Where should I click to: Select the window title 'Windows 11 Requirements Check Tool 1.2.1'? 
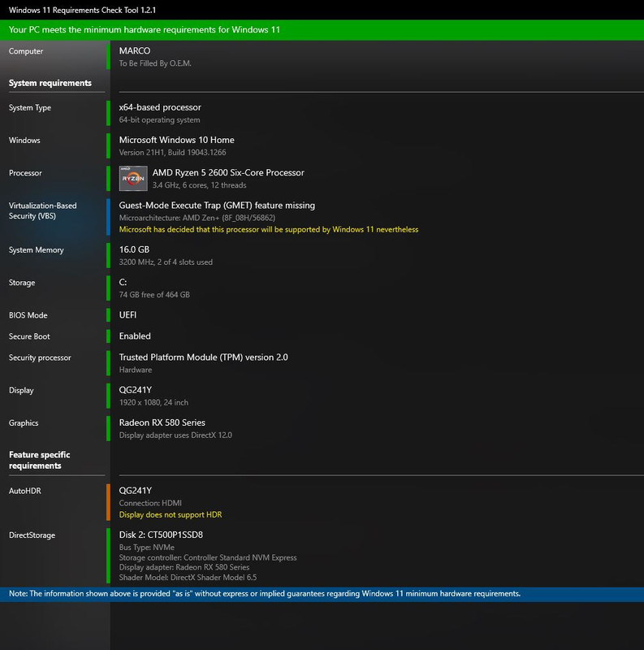(x=82, y=10)
